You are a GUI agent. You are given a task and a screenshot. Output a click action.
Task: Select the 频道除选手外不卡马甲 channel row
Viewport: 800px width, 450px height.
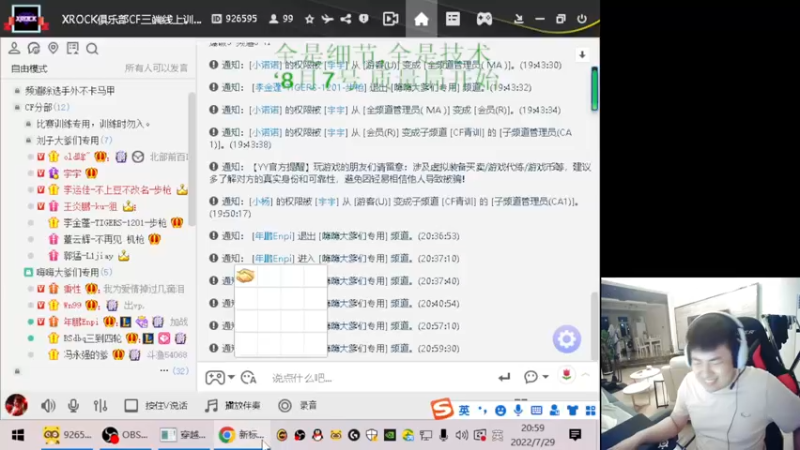[x=70, y=90]
